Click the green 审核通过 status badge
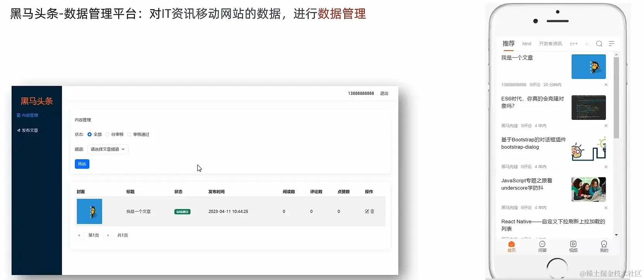The image size is (644, 280). 182,212
